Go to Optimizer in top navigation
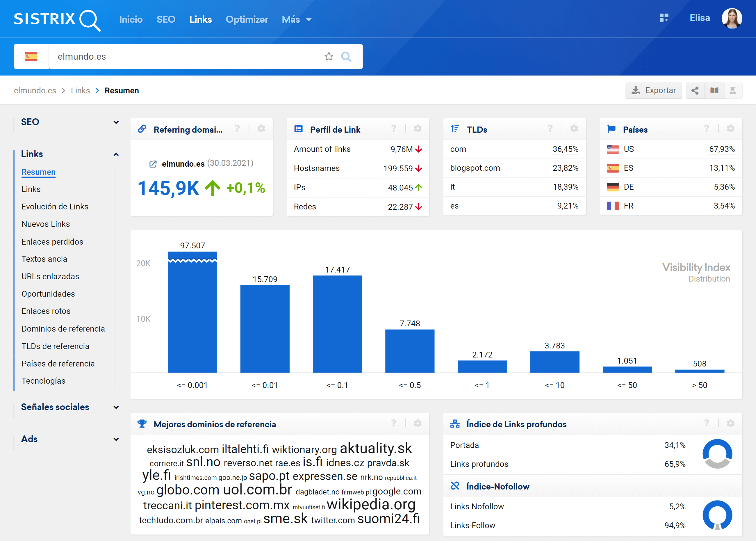The width and height of the screenshot is (756, 541). pos(247,20)
